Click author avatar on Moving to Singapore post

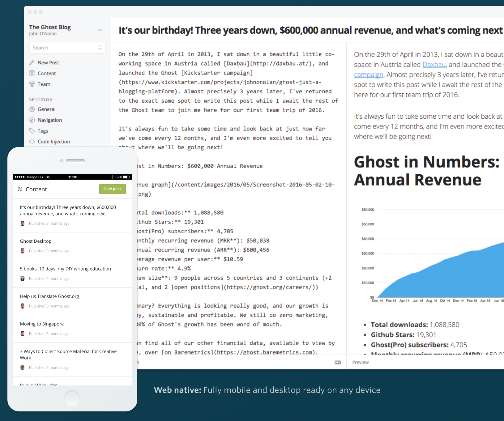tap(22, 333)
